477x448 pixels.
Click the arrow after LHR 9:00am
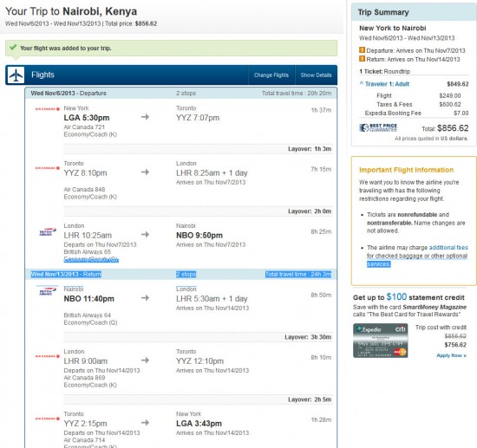(x=145, y=360)
